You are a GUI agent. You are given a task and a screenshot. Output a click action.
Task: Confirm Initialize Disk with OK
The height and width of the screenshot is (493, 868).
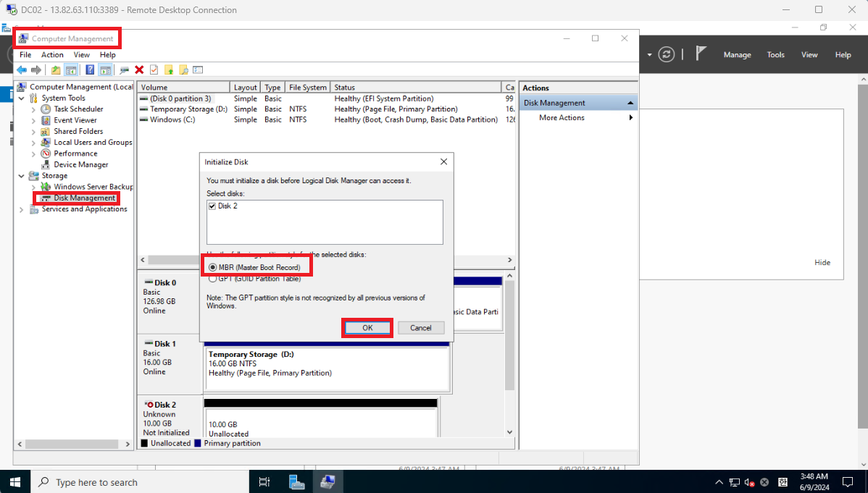click(x=367, y=327)
